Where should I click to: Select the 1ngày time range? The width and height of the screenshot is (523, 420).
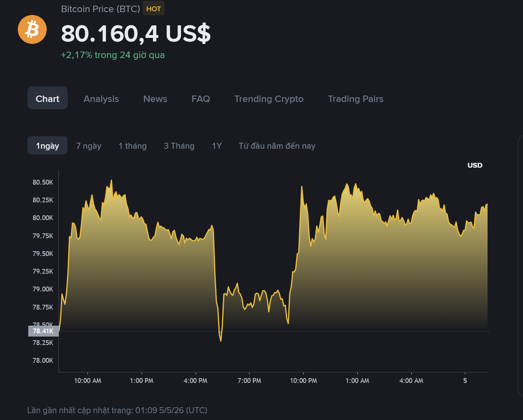(48, 146)
